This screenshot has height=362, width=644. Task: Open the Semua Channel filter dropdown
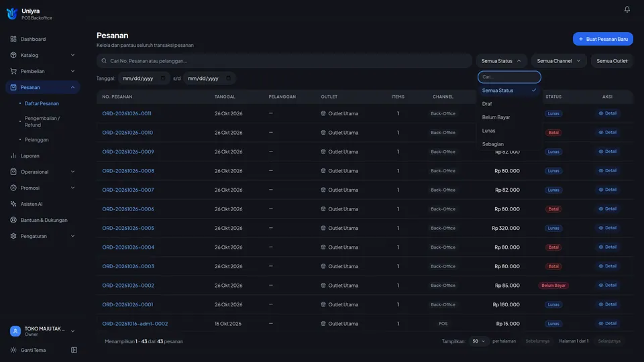(x=559, y=61)
